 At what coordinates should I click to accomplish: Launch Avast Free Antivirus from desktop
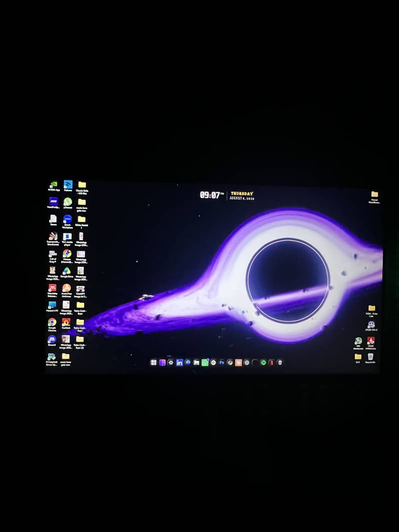[x=66, y=290]
